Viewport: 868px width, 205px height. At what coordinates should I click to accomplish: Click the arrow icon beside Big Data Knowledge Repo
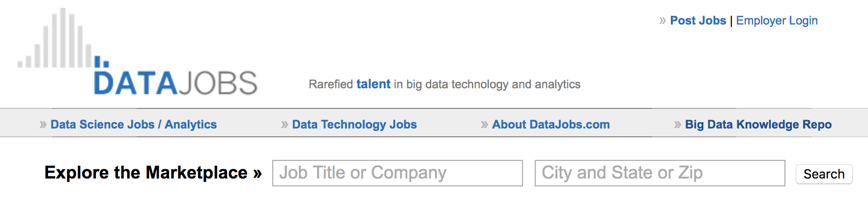tap(678, 125)
